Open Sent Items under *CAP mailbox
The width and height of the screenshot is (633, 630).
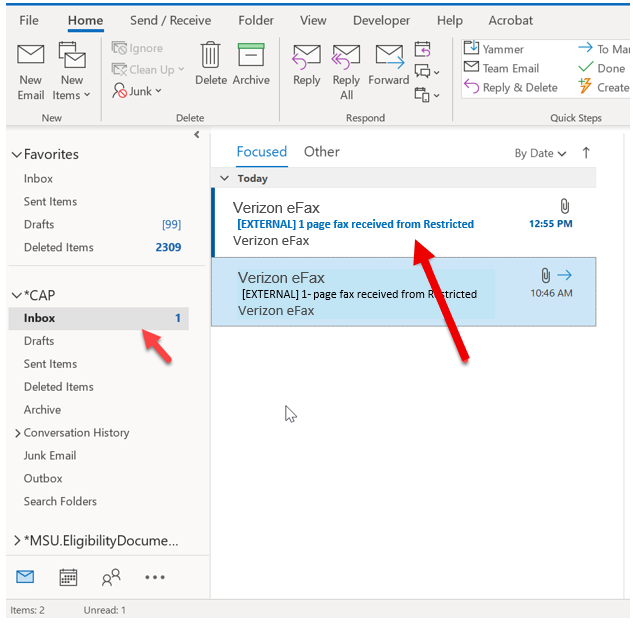pyautogui.click(x=50, y=364)
